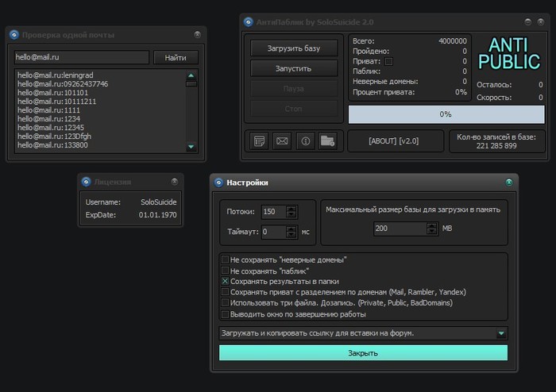
Task: Focus the max base size field showing 200
Action: (x=400, y=229)
